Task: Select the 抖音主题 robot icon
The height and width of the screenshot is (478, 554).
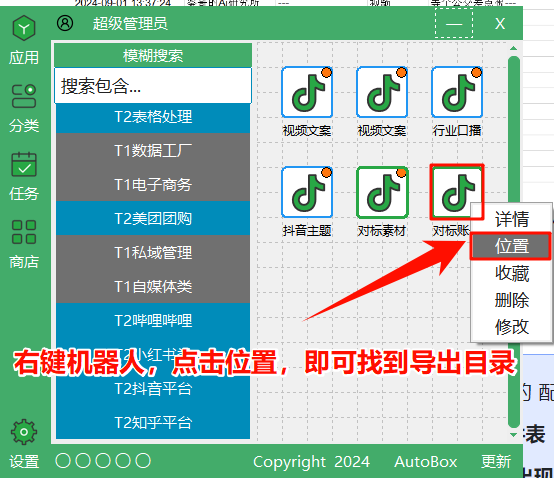Action: (307, 192)
